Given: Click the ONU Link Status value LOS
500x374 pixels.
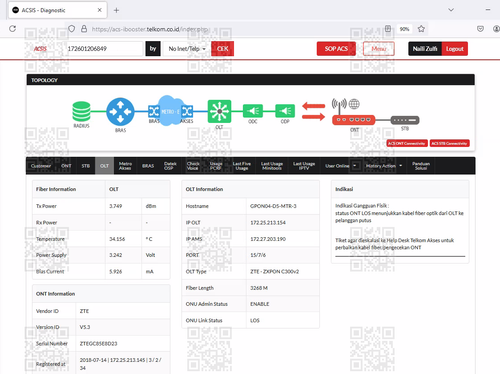Looking at the screenshot, I should (255, 320).
